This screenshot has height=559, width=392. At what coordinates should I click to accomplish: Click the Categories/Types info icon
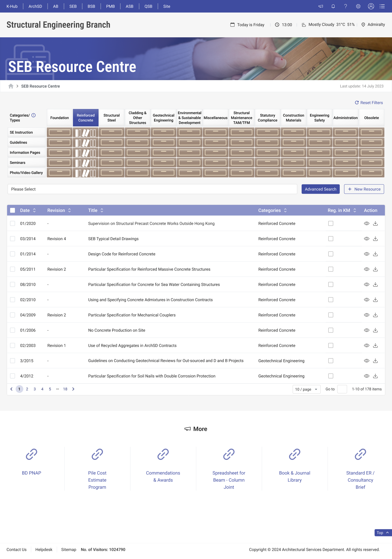point(33,115)
